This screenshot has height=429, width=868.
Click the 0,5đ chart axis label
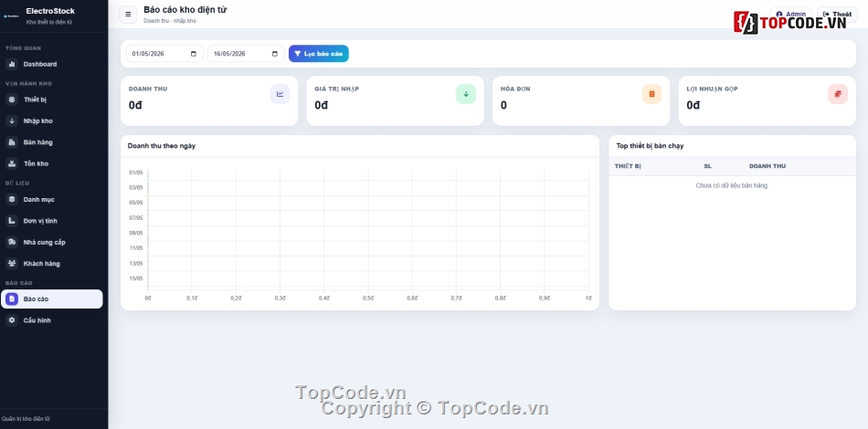tap(368, 298)
